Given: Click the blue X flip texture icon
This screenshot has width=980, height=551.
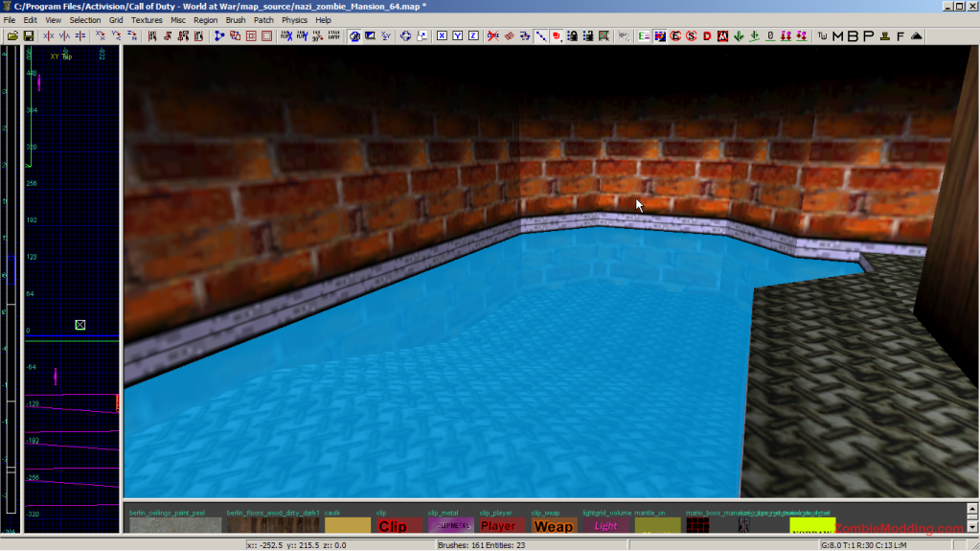Looking at the screenshot, I should pyautogui.click(x=286, y=36).
